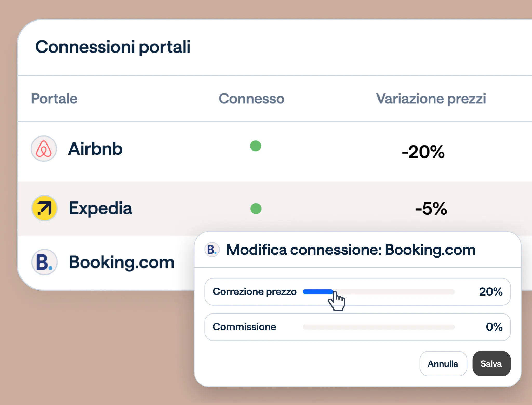Select the Connessioni portali header
Screen dimensions: 532x405
(113, 47)
